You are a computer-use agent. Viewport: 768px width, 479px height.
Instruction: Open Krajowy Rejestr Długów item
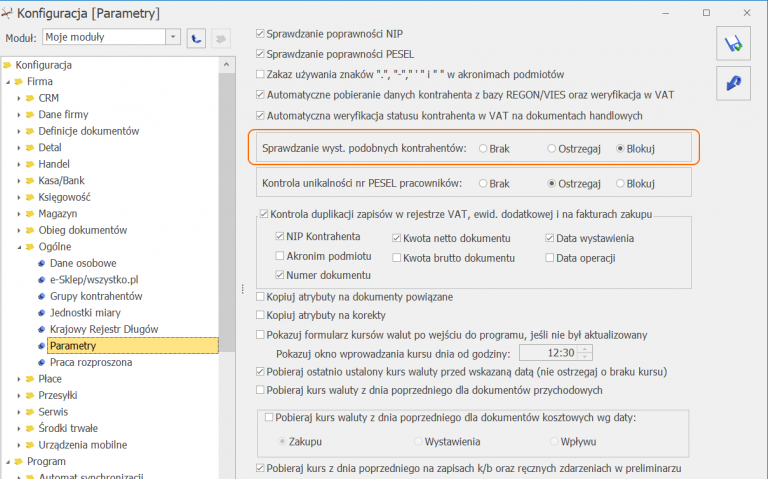pyautogui.click(x=102, y=329)
